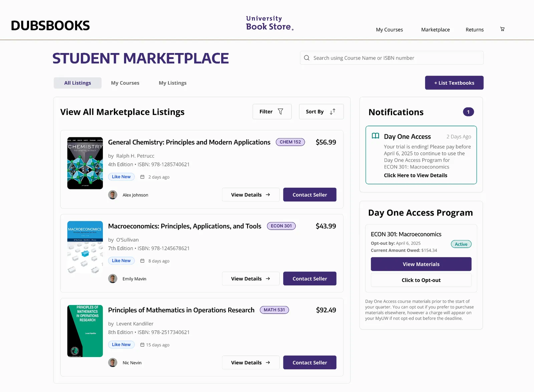
Task: Select the All Listings tab
Action: click(77, 83)
